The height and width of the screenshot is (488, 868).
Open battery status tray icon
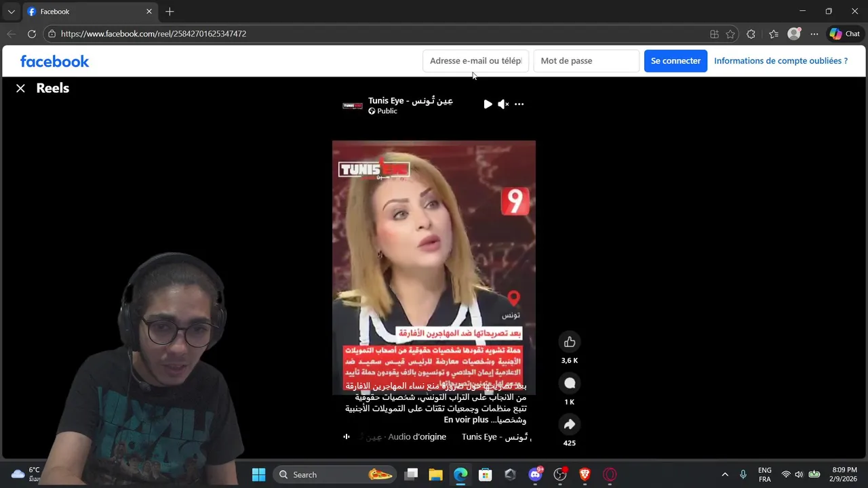point(814,474)
